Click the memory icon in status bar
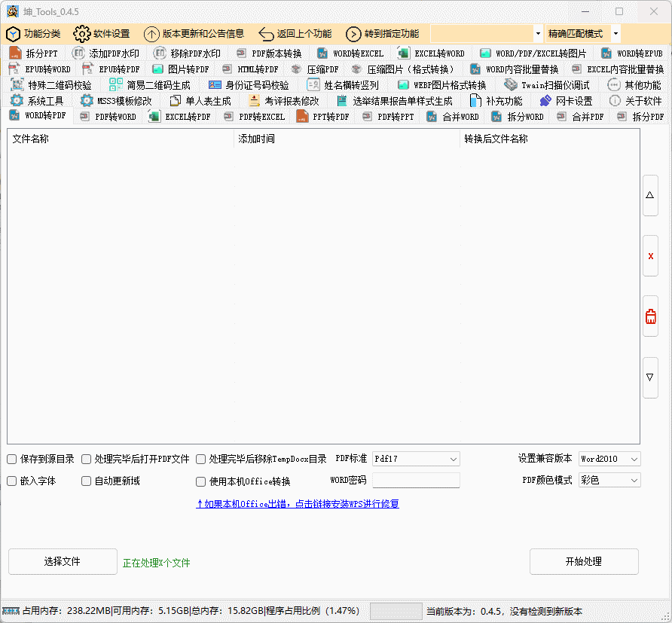 11,611
